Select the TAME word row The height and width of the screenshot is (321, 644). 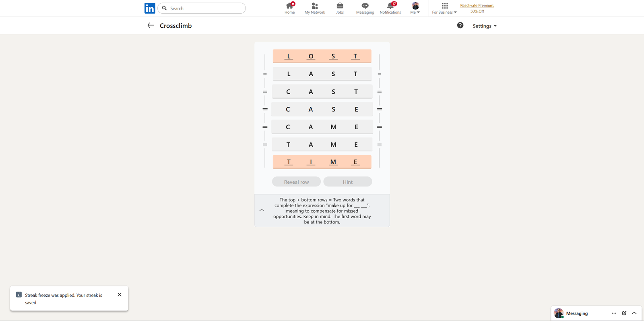322,145
